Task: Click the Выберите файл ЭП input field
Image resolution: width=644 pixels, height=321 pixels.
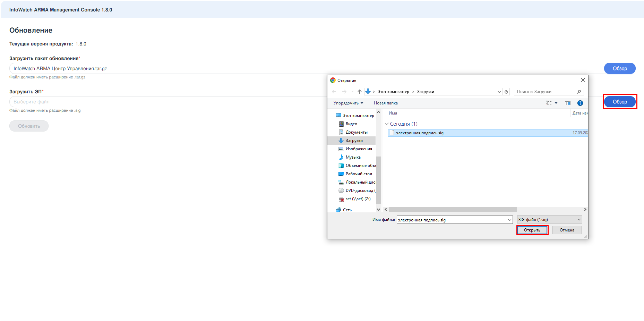Action: (x=168, y=102)
